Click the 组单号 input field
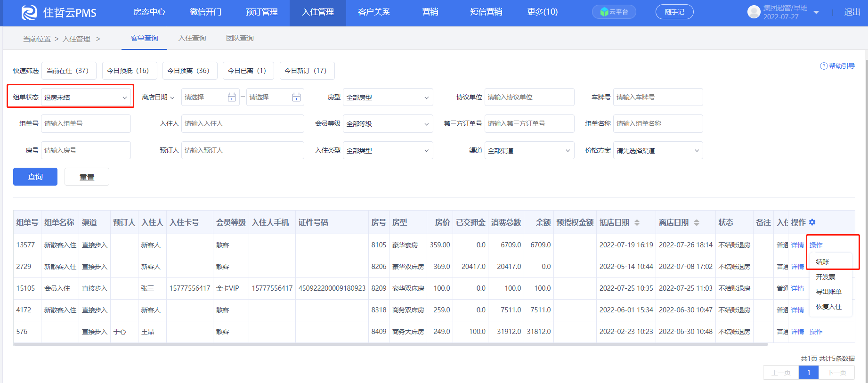 (86, 123)
